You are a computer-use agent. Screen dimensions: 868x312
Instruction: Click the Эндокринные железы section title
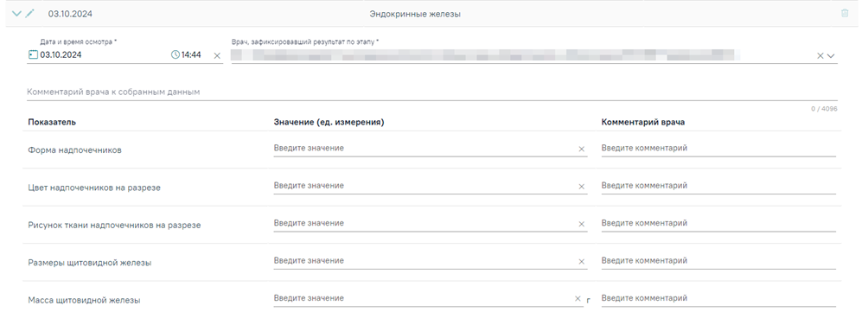415,15
